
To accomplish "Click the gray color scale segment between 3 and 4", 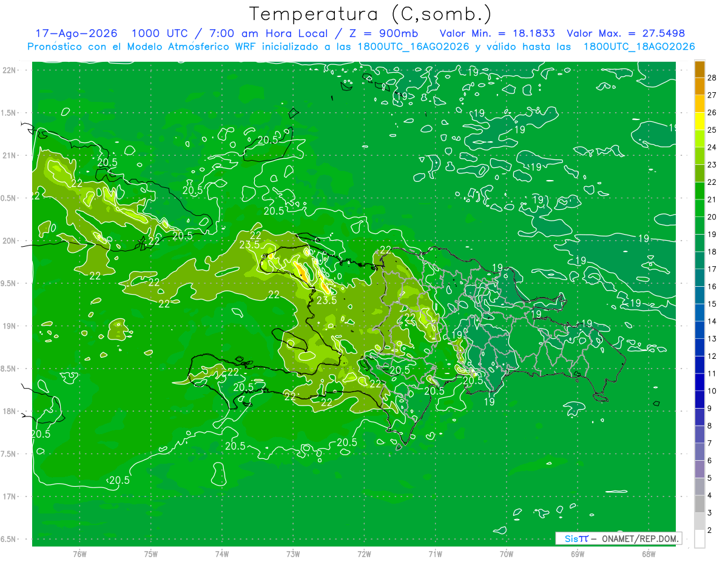I will [x=699, y=504].
